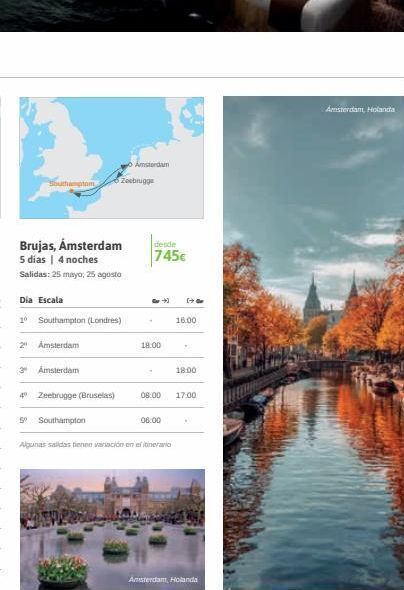This screenshot has width=404, height=590.
Task: Click the 08:00 arrival time for Zeebrugge
Action: point(150,395)
